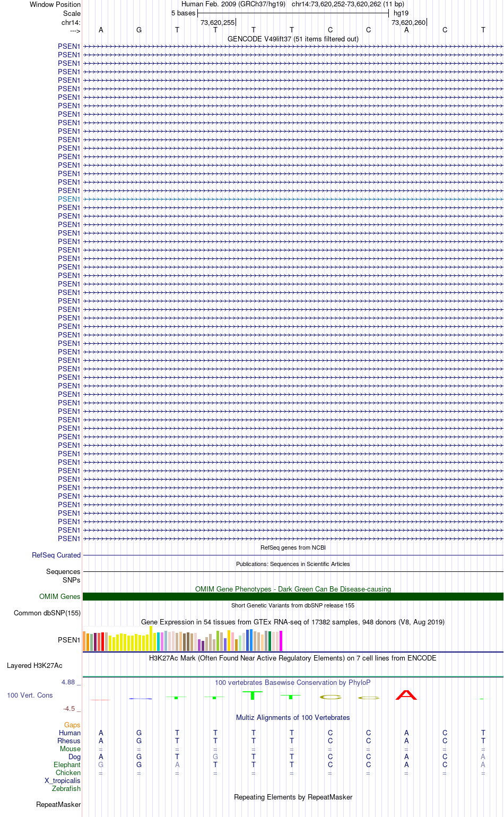Click 'Publications: Sequences in Scientific Articles' title
The image size is (504, 817).
(x=293, y=564)
